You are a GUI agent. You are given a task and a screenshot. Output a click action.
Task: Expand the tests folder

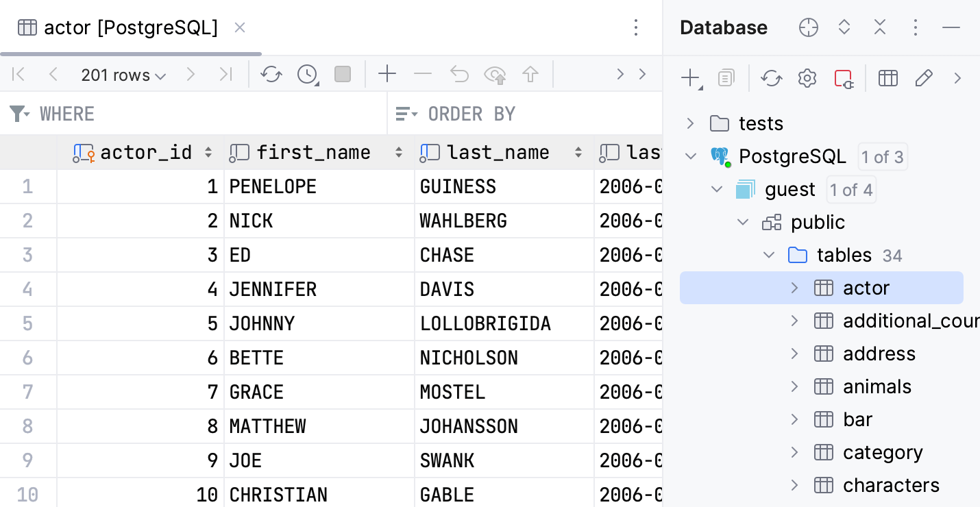click(x=690, y=123)
